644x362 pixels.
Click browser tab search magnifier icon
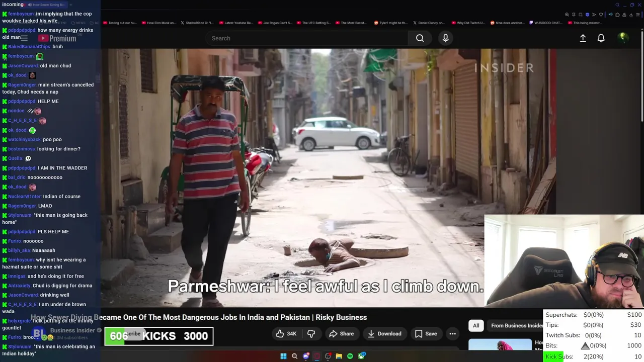617,5
